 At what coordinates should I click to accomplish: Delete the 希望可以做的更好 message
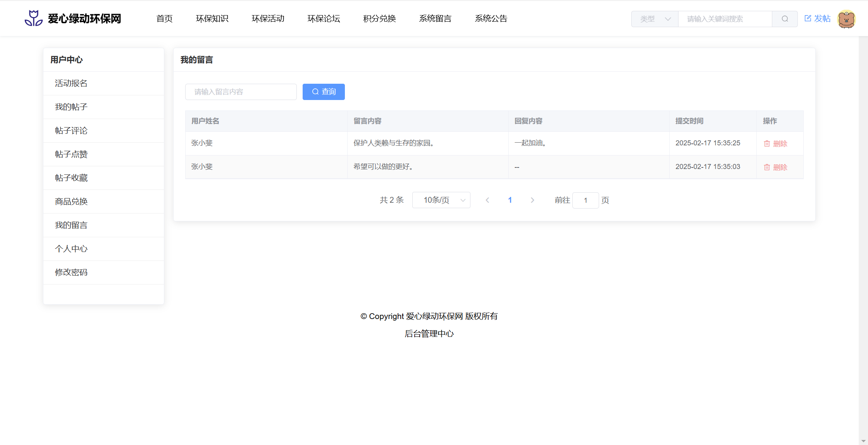point(775,167)
